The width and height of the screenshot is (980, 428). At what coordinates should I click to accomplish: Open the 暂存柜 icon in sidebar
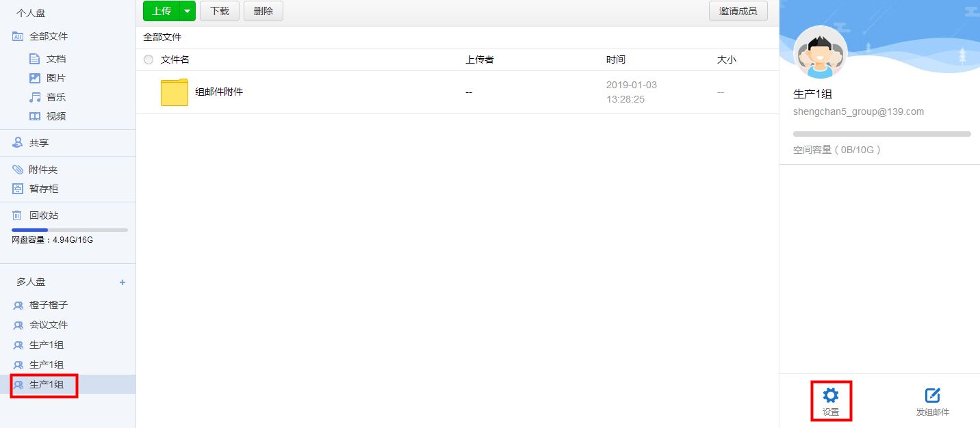point(17,189)
